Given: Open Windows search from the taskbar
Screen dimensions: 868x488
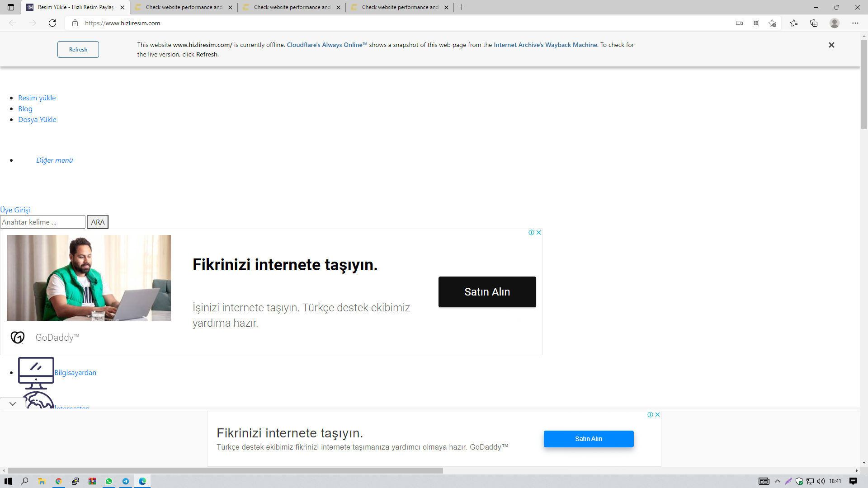Looking at the screenshot, I should click(25, 481).
